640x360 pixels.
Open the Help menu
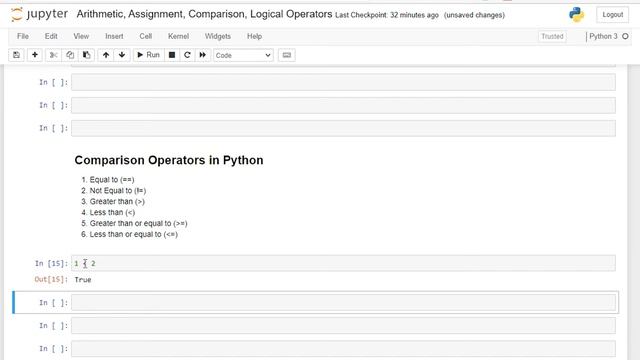[x=254, y=36]
